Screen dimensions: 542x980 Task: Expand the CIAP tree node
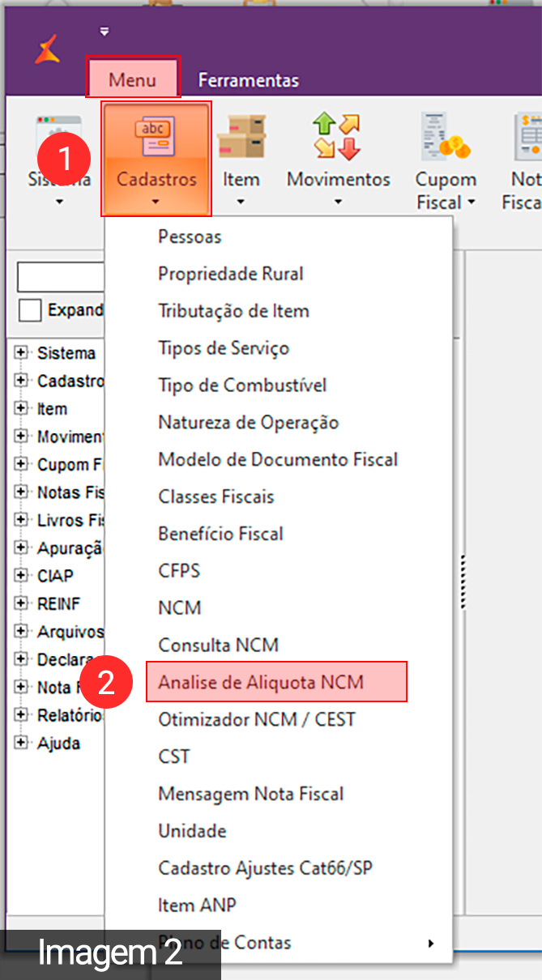(x=21, y=576)
